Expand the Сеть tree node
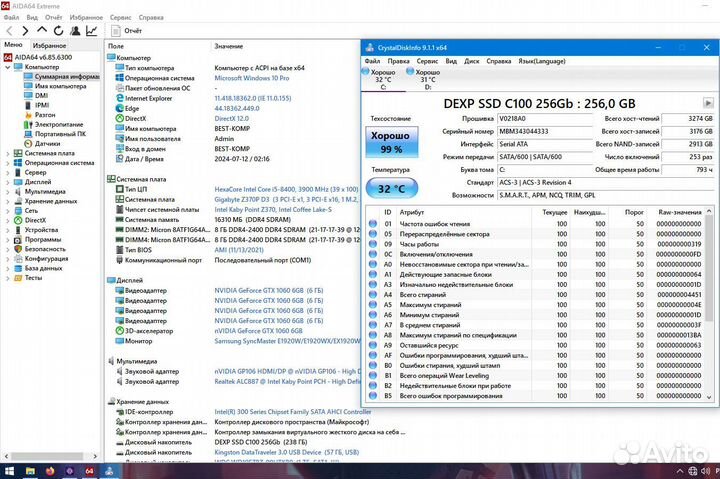Viewport: 720px width, 479px height. [7, 211]
